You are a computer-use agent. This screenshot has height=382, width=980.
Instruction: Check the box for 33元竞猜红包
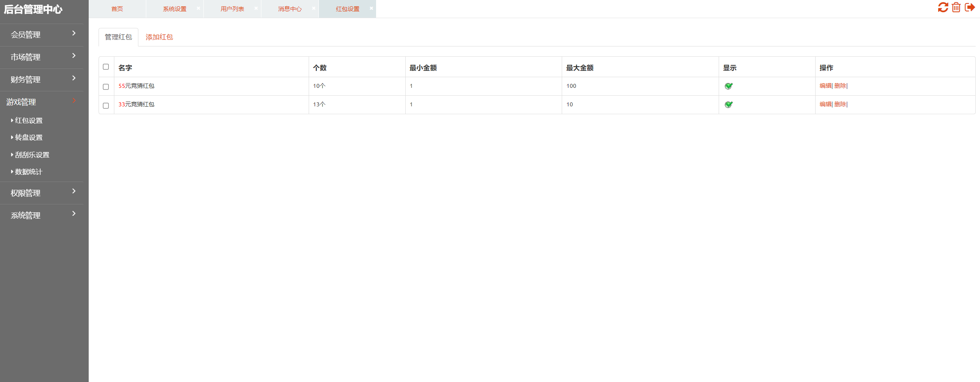click(106, 106)
